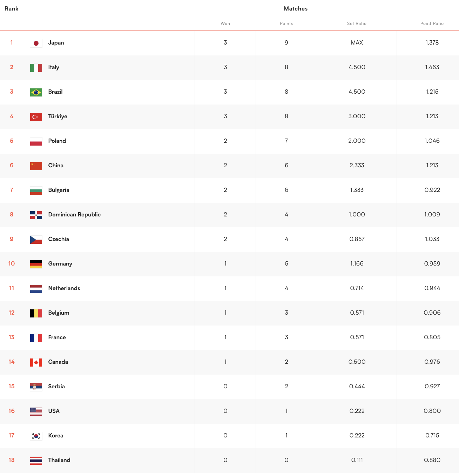Screen dimensions: 459x476
Task: Click the Italy flag icon
Action: pos(36,68)
